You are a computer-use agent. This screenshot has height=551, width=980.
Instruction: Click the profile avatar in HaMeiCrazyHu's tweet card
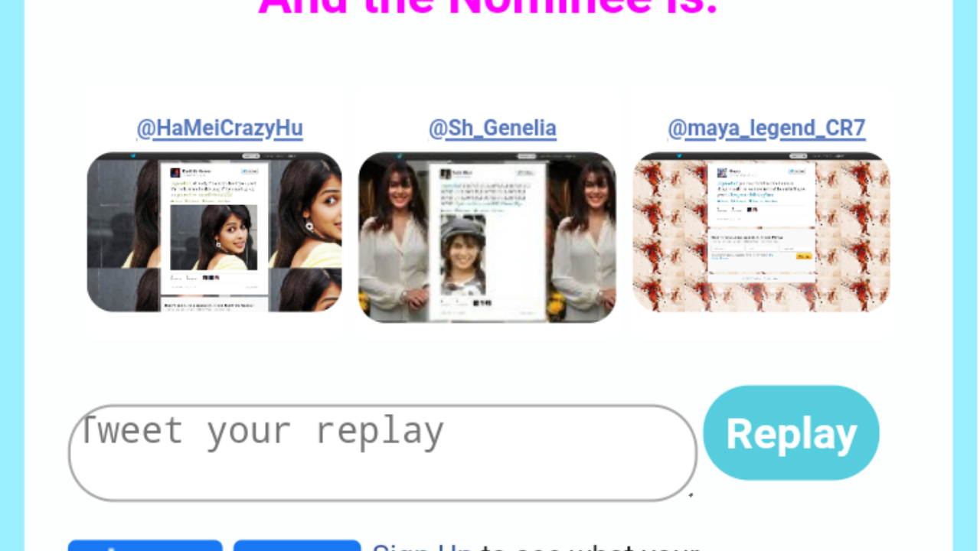pyautogui.click(x=175, y=173)
